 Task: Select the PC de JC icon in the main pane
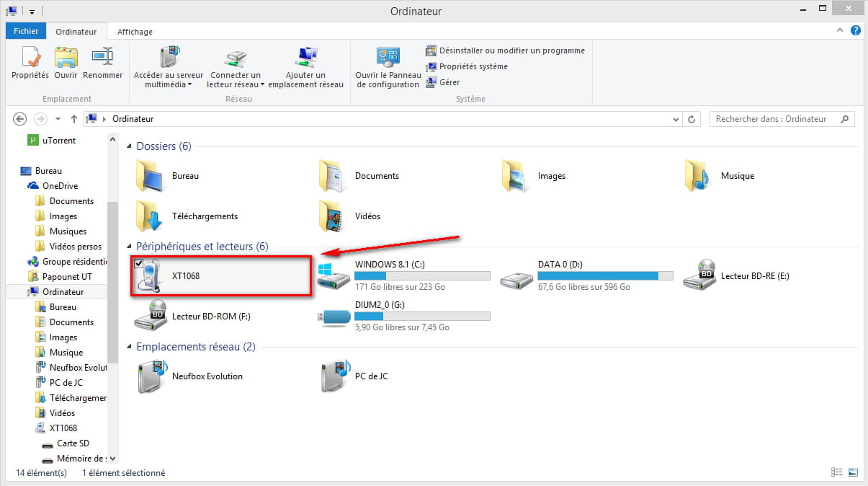[334, 376]
